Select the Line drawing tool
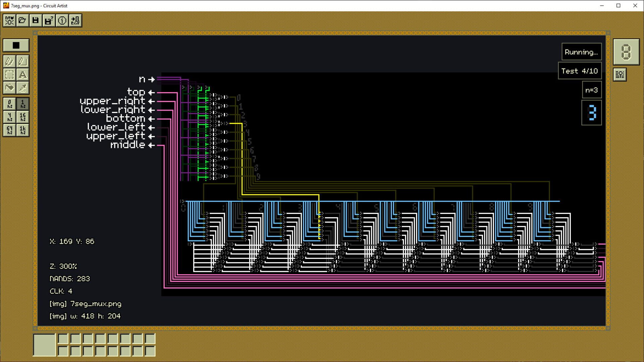The image size is (644, 362). click(22, 61)
